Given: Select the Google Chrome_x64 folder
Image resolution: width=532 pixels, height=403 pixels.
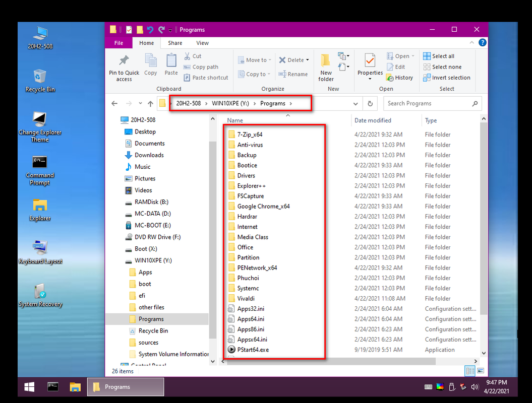Looking at the screenshot, I should (263, 207).
